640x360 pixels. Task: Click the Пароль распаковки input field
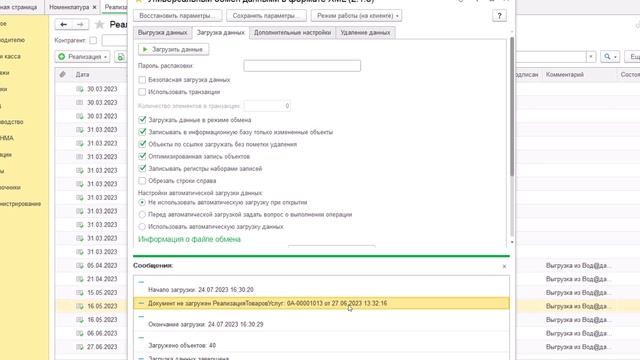[x=302, y=66]
